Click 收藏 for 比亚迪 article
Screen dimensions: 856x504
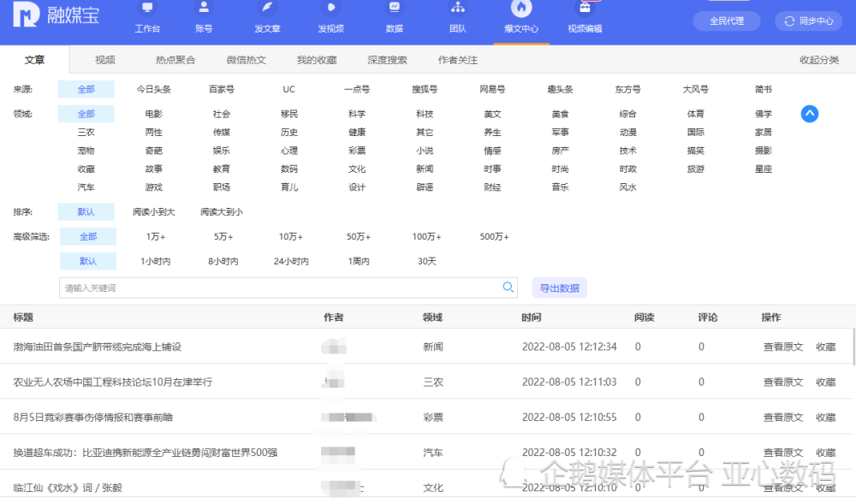(x=825, y=452)
